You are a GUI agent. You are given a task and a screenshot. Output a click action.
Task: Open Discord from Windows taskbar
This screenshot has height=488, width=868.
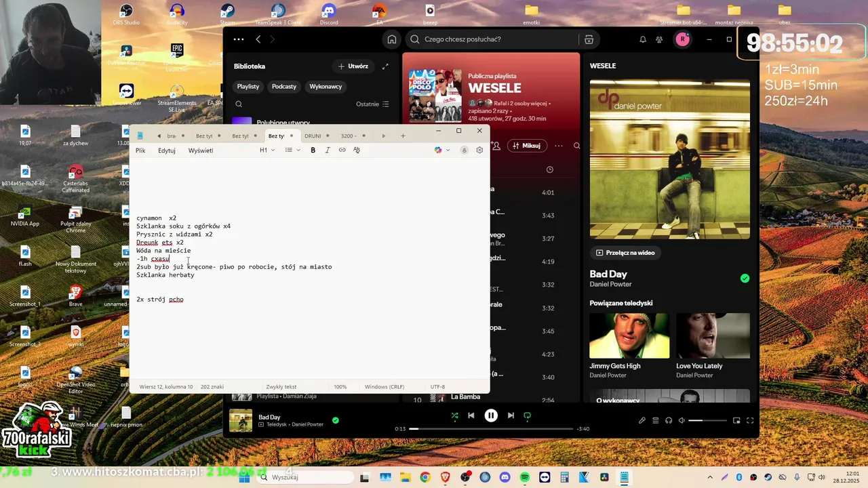coord(505,477)
